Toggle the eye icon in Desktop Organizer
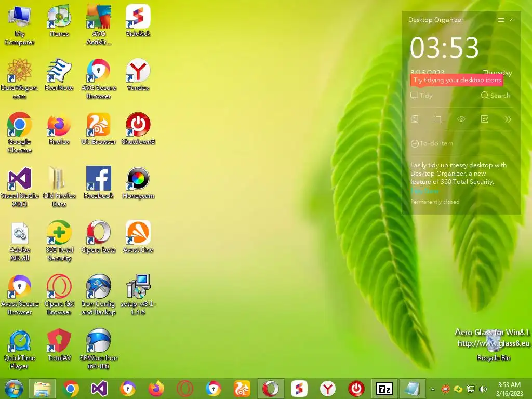The width and height of the screenshot is (532, 399). 461,119
